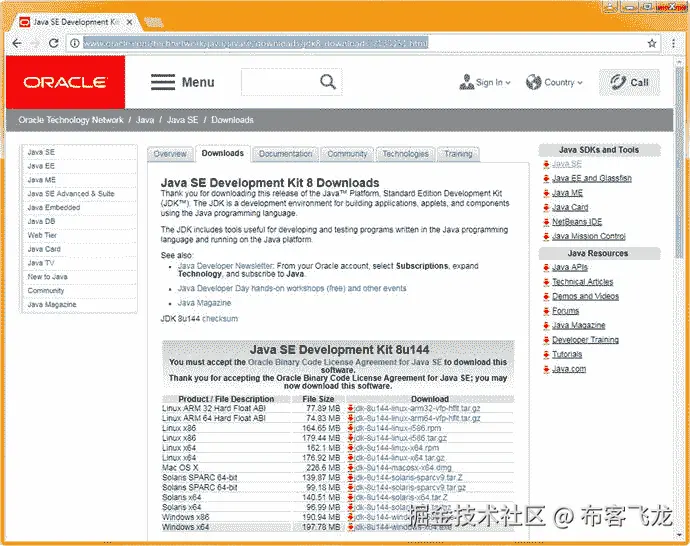Screen dimensions: 690x546
Task: Click arrow icon next to Java Card link
Action: 546,207
